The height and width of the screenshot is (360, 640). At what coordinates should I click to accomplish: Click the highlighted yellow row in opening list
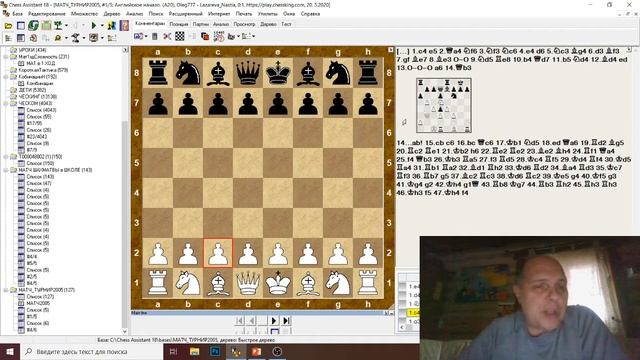coord(413,313)
